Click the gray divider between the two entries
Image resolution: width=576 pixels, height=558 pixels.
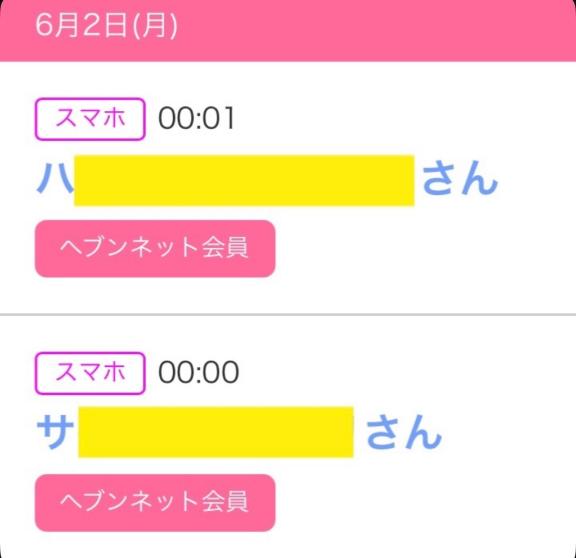[288, 315]
